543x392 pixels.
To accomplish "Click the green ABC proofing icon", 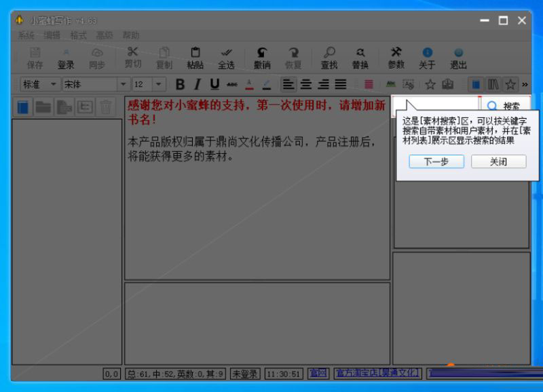I will click(391, 84).
